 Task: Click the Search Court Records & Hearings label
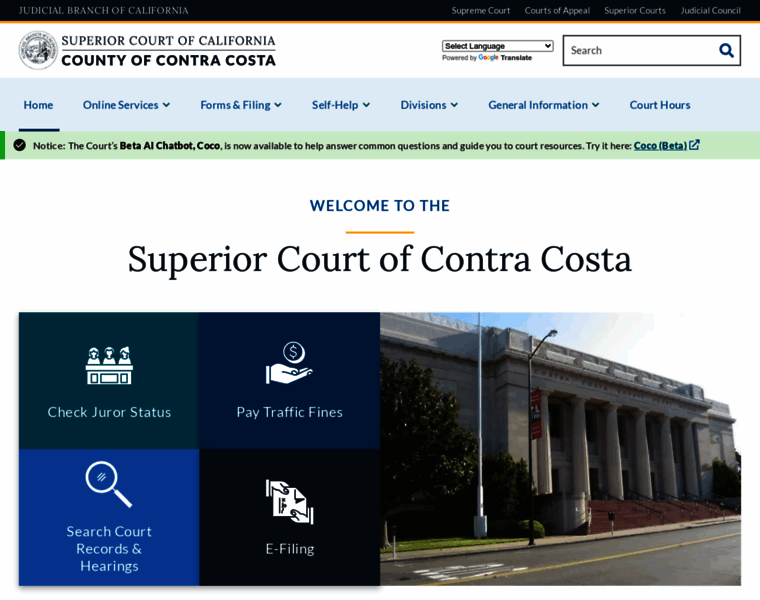(109, 549)
